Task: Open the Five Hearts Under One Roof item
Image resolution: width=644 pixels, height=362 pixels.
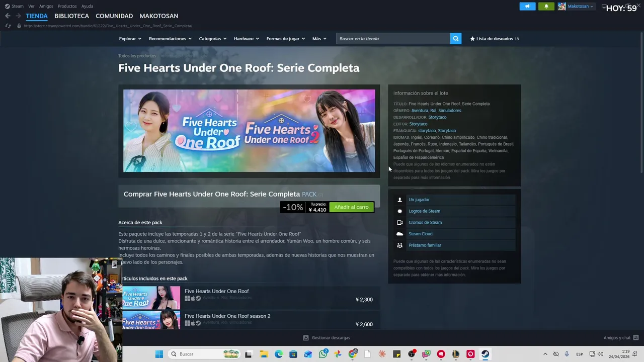Action: 216,291
